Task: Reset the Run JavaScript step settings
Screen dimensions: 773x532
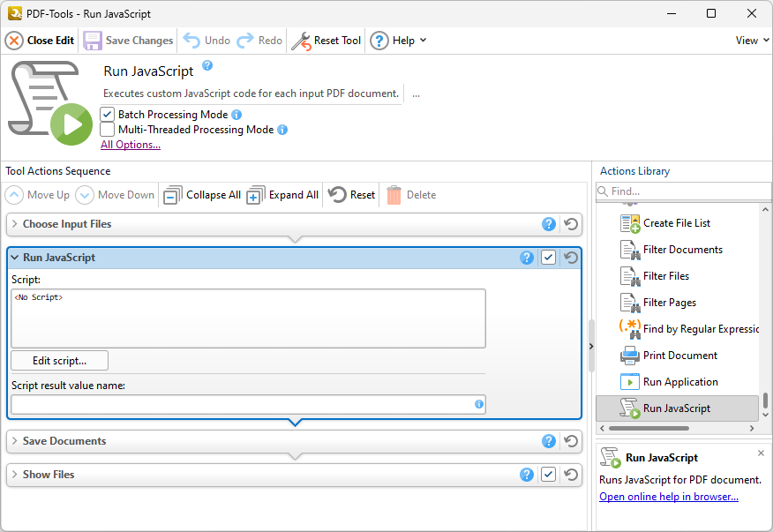Action: [x=571, y=258]
